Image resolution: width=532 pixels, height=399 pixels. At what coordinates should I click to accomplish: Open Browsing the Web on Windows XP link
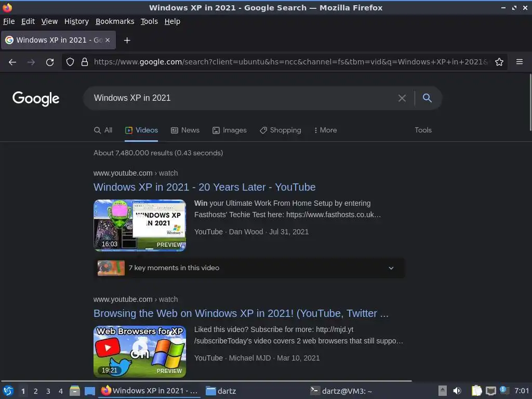pos(241,313)
